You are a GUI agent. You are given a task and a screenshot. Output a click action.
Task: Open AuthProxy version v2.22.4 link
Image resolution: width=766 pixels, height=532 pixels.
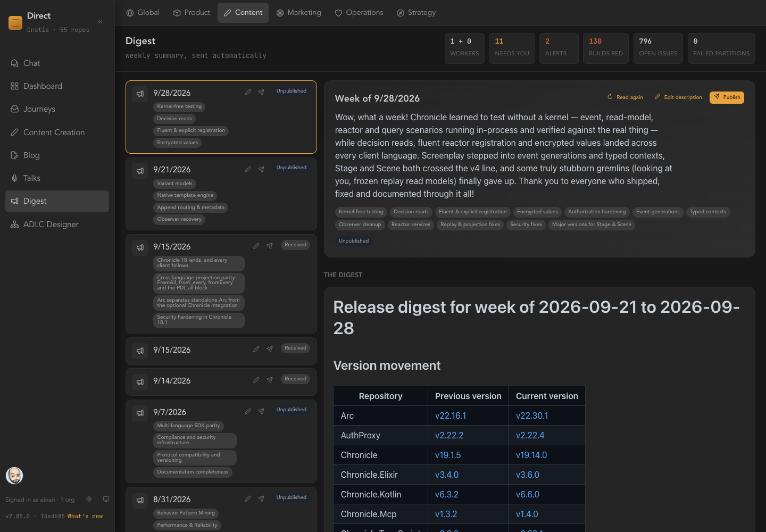click(530, 436)
